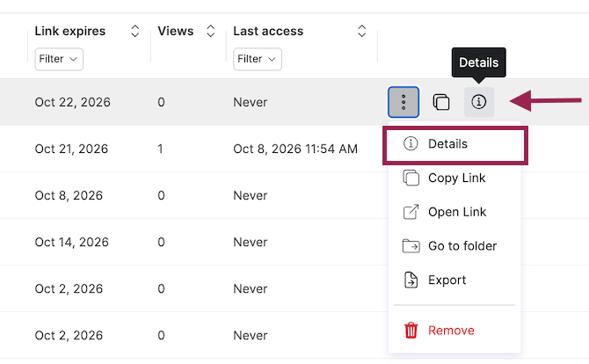Click the Oct 14, 2026 expiry cell
The image size is (589, 364).
[72, 242]
